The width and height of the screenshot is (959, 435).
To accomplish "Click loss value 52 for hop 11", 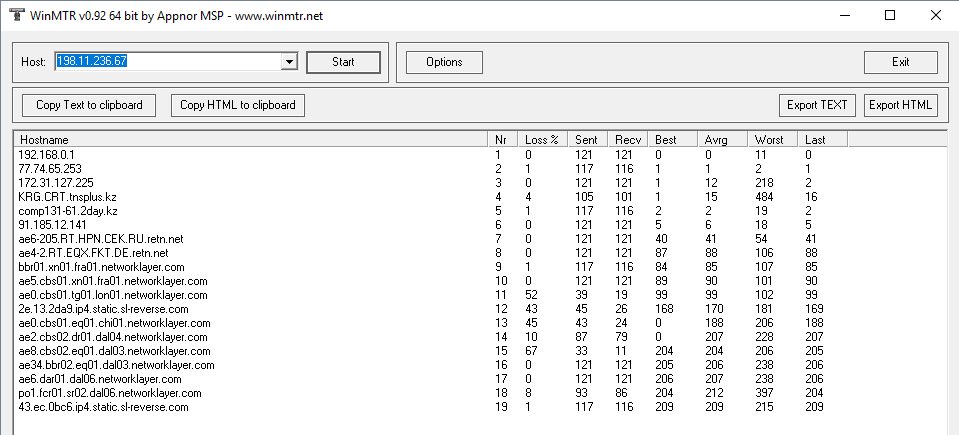I will (x=532, y=295).
